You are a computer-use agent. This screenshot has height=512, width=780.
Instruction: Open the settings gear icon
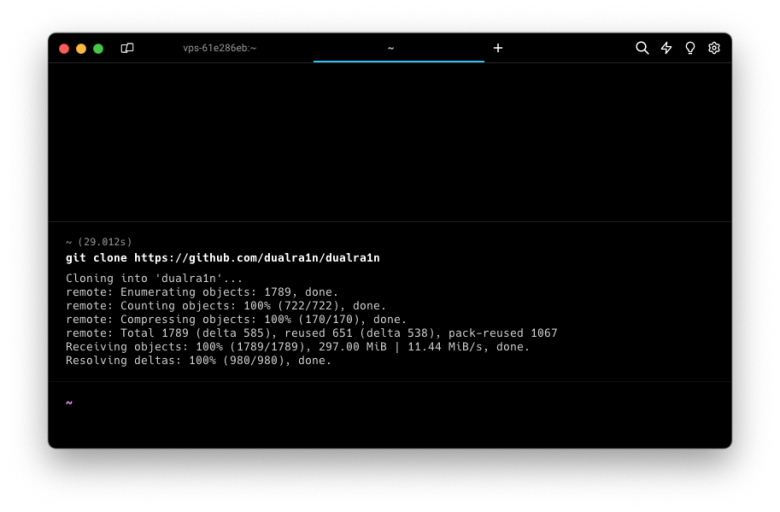[x=714, y=48]
